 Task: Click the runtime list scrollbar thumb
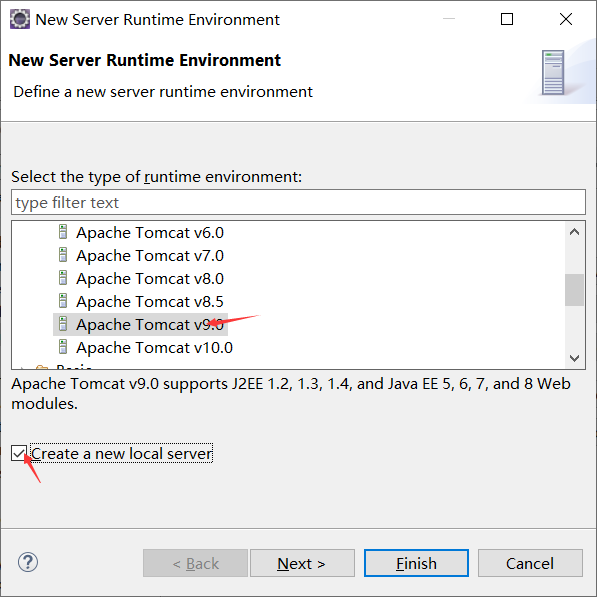point(575,290)
